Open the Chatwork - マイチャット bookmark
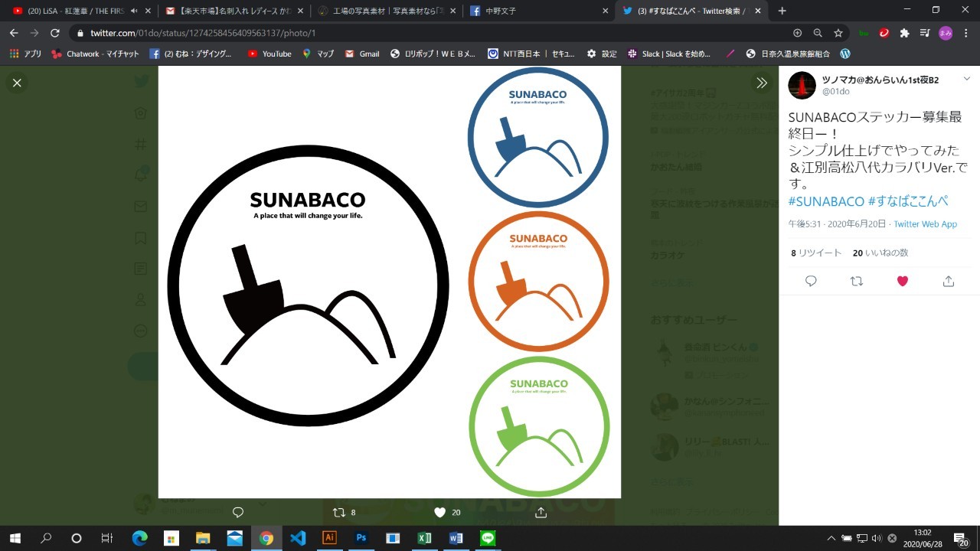This screenshot has width=980, height=551. [95, 54]
